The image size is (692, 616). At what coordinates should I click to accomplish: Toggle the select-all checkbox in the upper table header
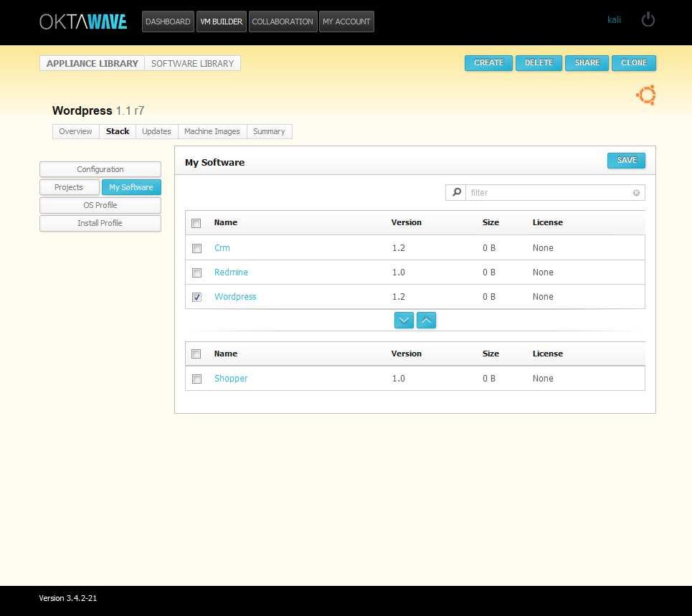click(196, 223)
